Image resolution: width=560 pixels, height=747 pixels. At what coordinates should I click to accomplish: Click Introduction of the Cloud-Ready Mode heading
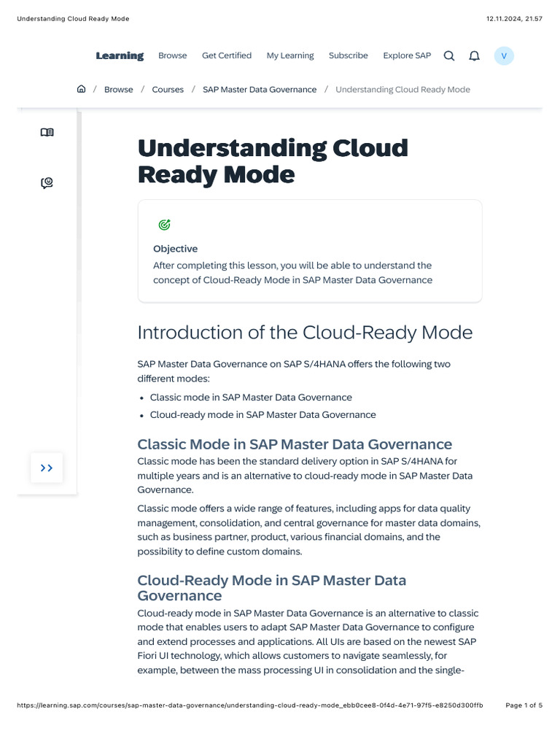tap(305, 333)
